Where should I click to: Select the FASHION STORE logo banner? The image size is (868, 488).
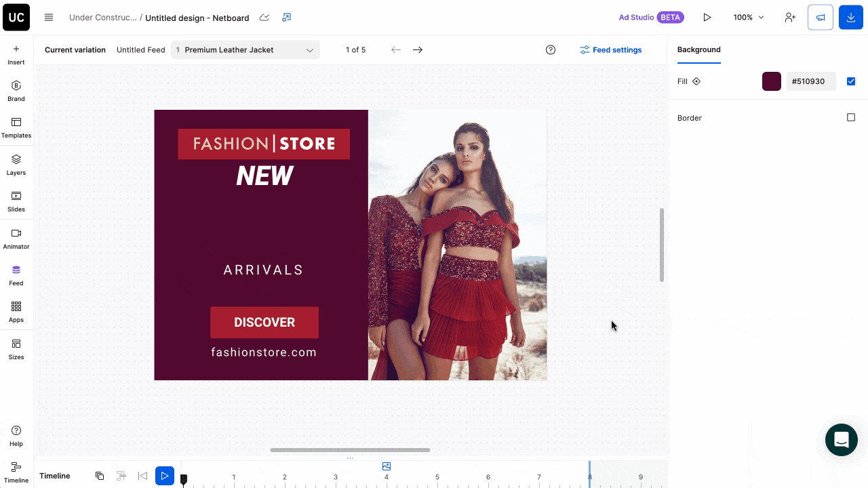click(264, 144)
